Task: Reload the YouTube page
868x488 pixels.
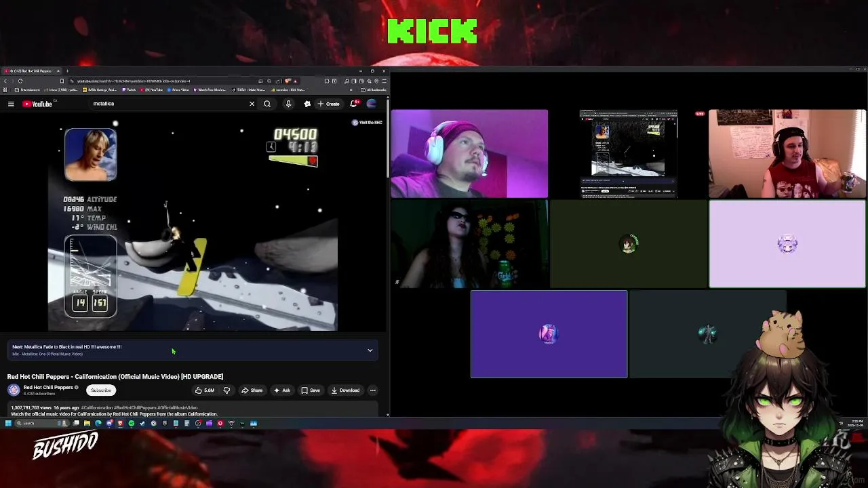Action: 20,81
